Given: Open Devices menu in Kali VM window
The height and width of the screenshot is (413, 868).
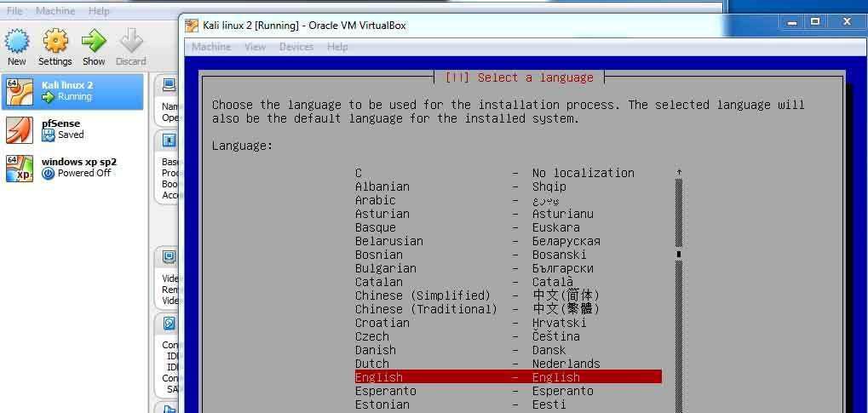Looking at the screenshot, I should (x=296, y=47).
